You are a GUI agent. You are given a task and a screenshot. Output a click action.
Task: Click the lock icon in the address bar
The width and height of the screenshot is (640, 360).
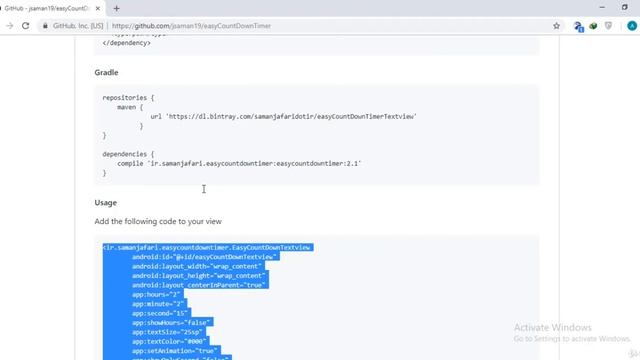(45, 26)
